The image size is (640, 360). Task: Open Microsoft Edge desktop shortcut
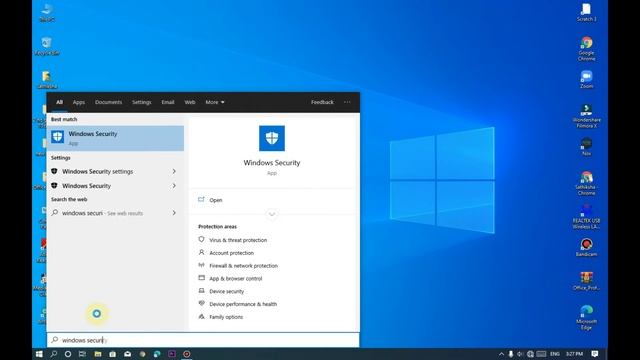coord(586,318)
